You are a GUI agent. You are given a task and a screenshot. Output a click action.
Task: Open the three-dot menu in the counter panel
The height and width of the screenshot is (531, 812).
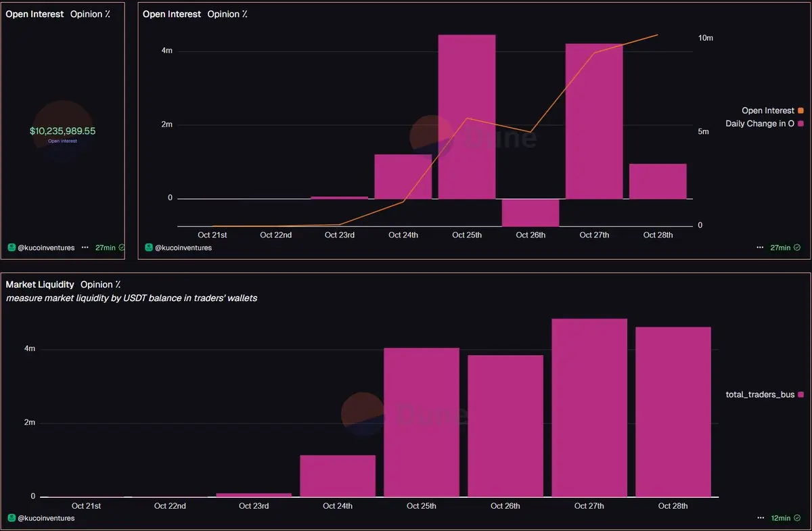(85, 248)
